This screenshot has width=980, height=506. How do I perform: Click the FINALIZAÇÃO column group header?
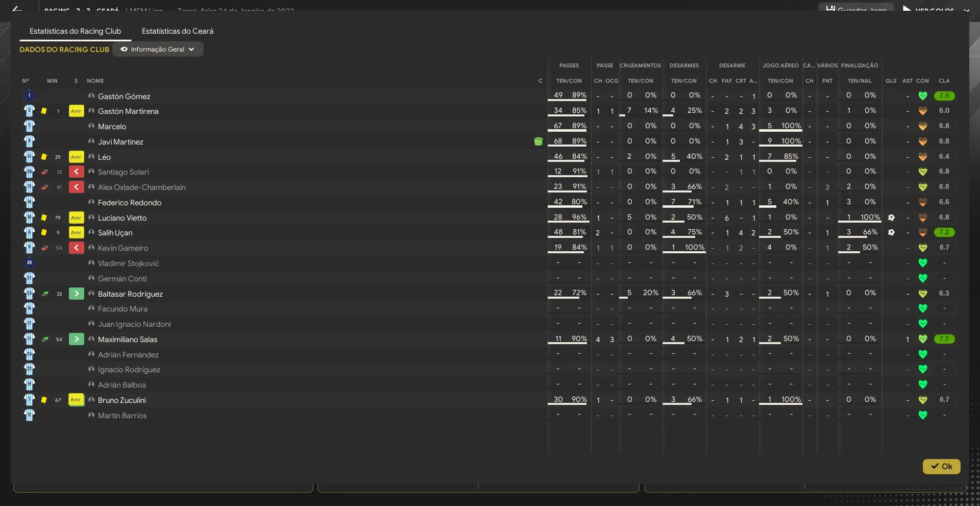[x=860, y=65]
